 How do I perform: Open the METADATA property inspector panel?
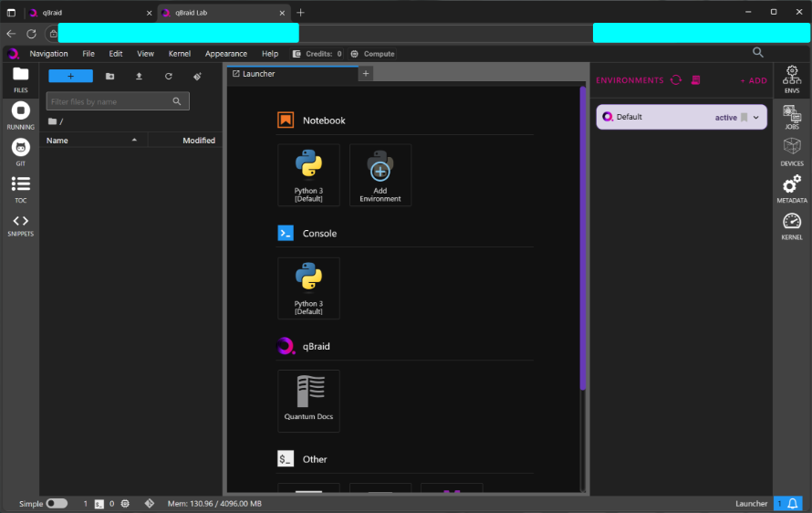pos(792,189)
